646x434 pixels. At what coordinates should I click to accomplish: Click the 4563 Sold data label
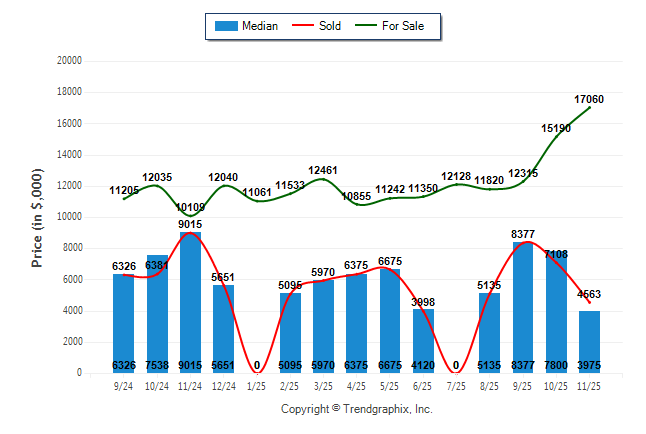(589, 294)
